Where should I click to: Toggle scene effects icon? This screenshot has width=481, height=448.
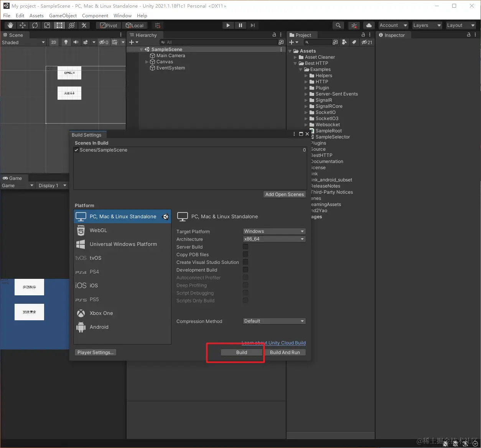[x=86, y=43]
